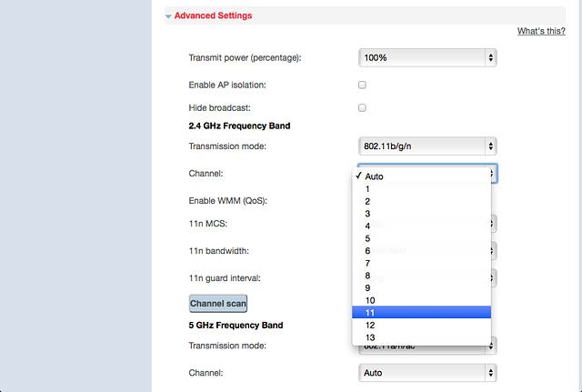Choose channel 7 from the list

[x=421, y=263]
